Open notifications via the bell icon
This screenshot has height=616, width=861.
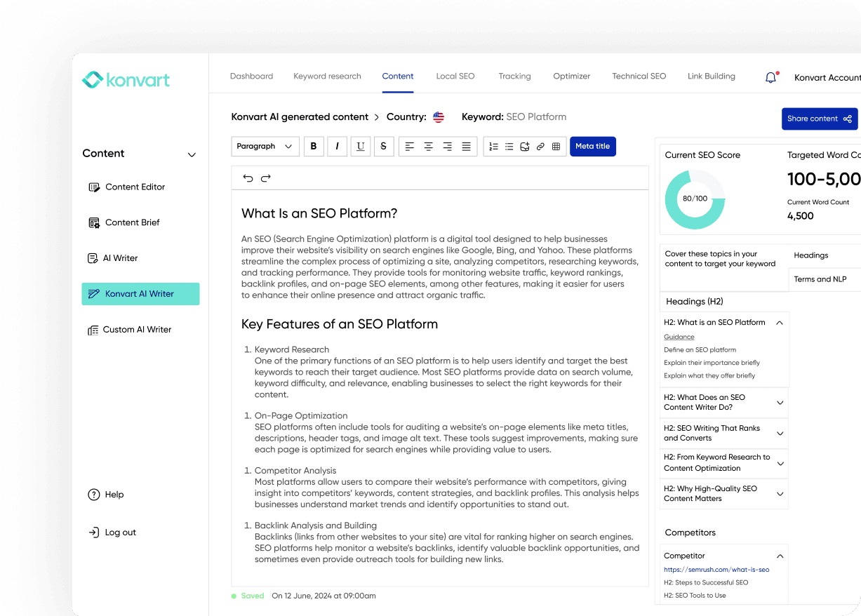[770, 77]
